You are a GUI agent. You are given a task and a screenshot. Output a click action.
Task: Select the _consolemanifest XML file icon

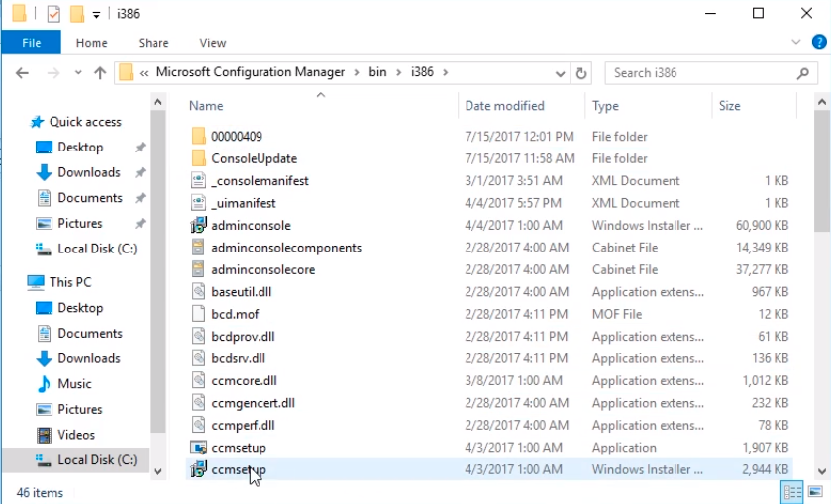point(198,181)
